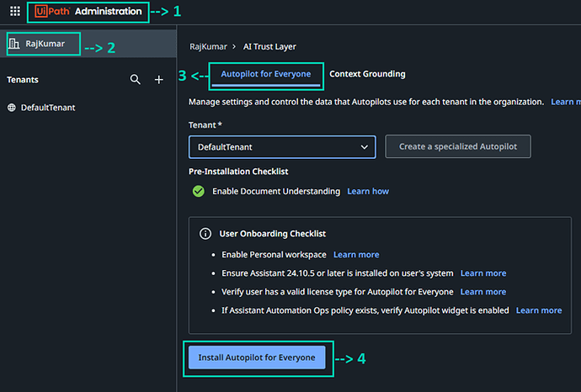Click the UiPath logo in header
Viewport: 581px width, 392px height.
pyautogui.click(x=52, y=11)
